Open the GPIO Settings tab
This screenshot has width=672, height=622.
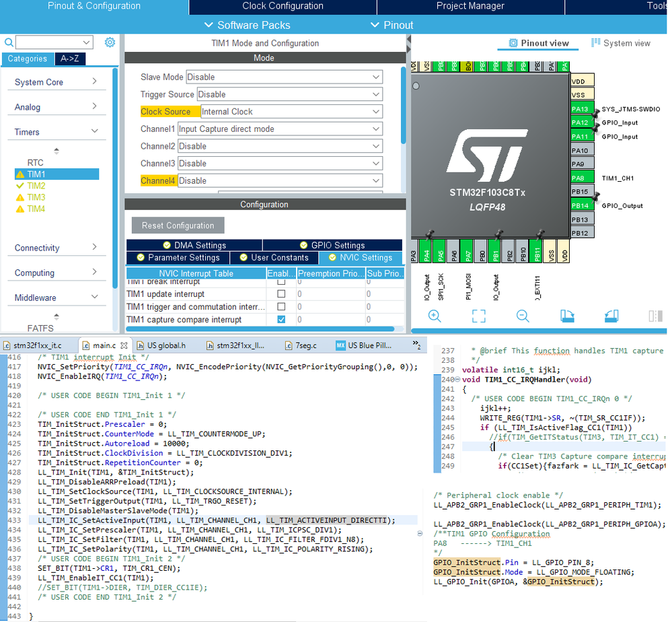click(332, 245)
